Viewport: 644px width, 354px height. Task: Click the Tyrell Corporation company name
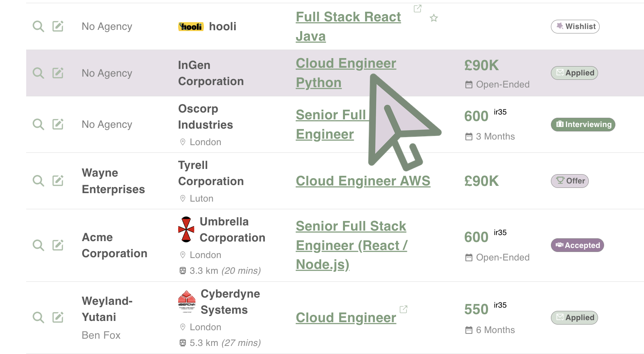click(x=211, y=173)
